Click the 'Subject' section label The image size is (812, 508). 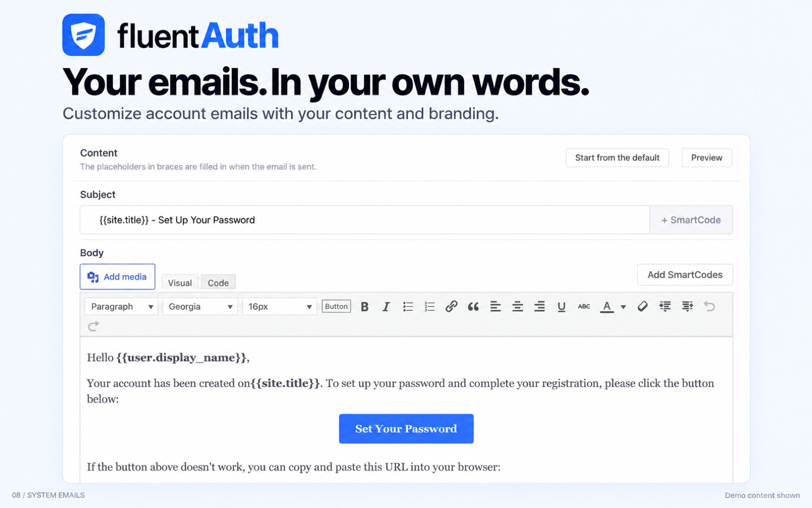click(98, 195)
